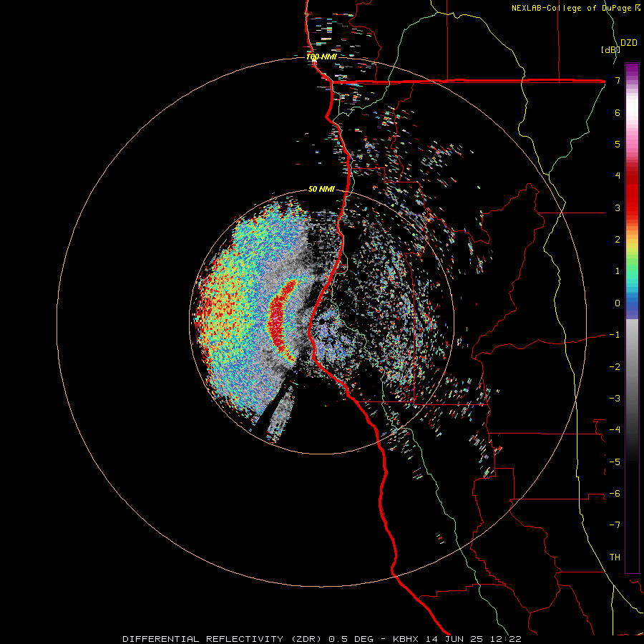Click the 2 value on the color scale
Image resolution: width=644 pixels, height=644 pixels.
click(x=618, y=240)
